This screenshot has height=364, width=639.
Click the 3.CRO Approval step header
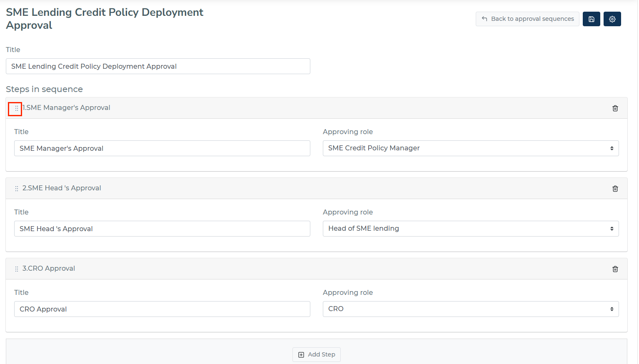point(317,269)
